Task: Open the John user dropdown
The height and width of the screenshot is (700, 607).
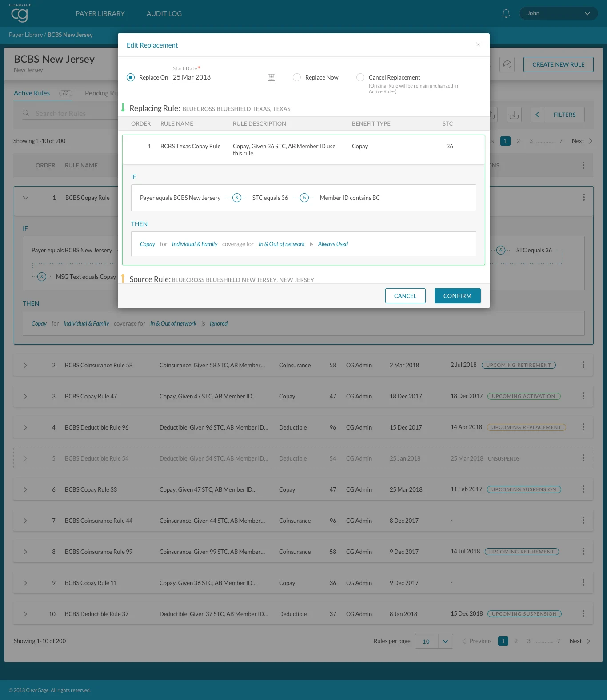Action: click(559, 13)
